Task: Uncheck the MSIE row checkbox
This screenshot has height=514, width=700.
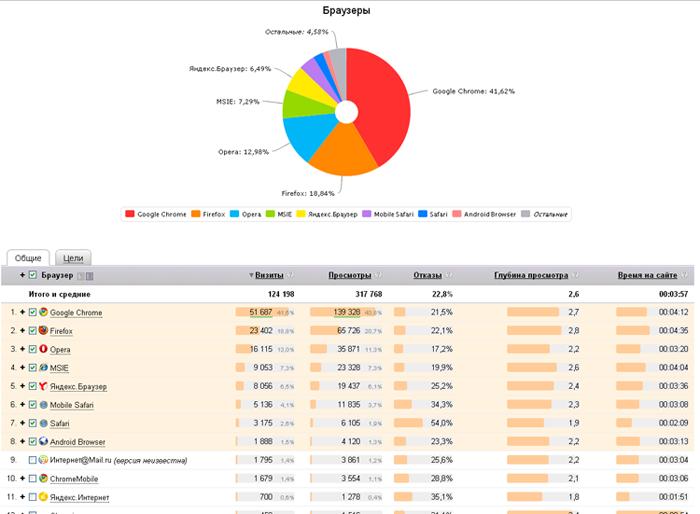Action: coord(33,368)
